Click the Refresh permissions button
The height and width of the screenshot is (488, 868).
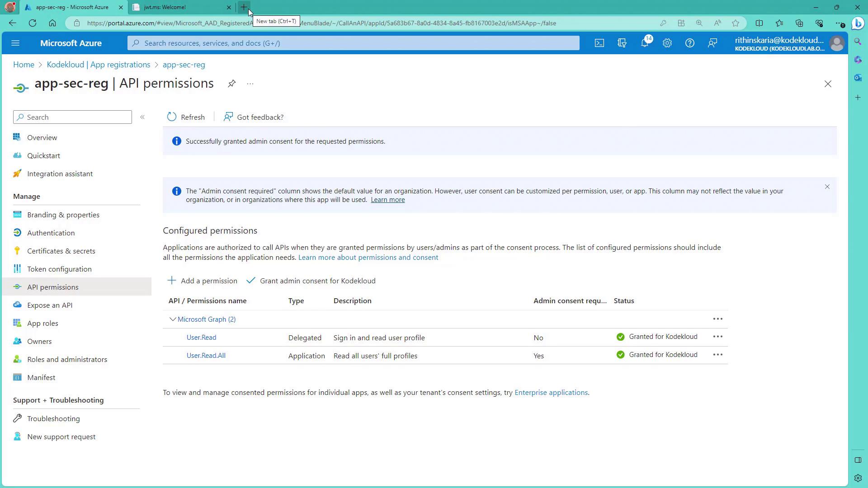pos(186,117)
